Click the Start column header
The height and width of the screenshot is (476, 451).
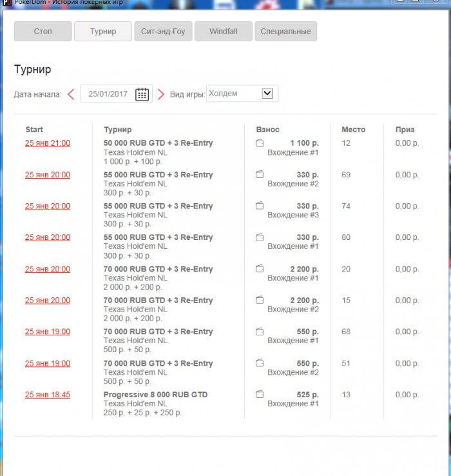point(34,130)
